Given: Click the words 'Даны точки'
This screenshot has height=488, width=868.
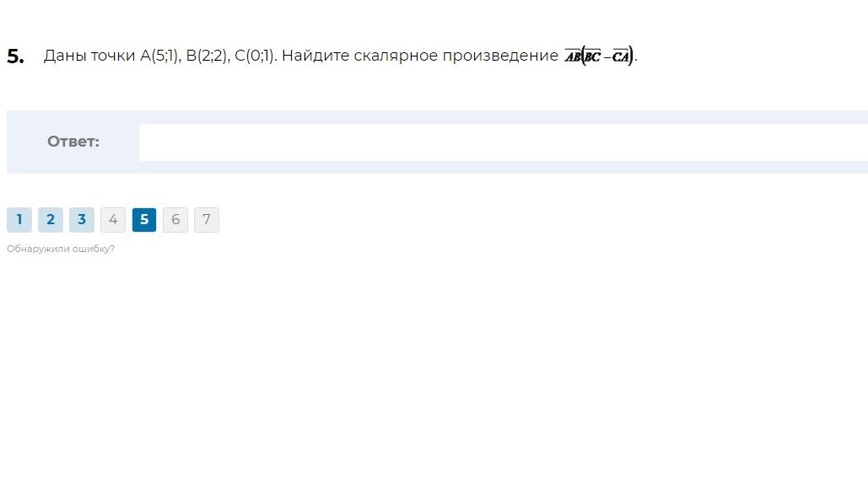Looking at the screenshot, I should [89, 56].
